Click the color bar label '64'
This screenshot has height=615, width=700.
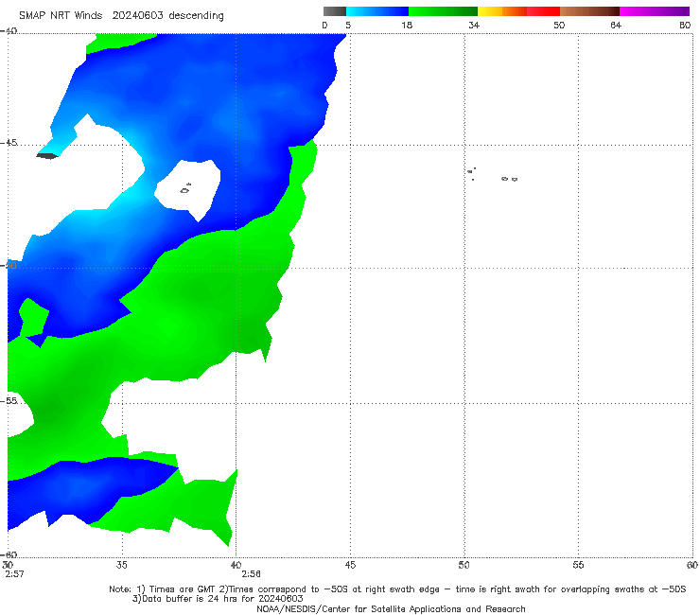click(x=616, y=25)
